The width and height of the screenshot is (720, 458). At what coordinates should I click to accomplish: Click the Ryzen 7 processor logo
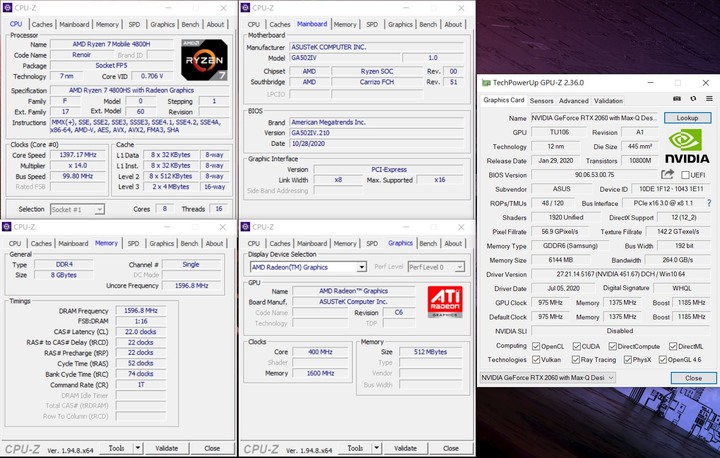tap(204, 60)
